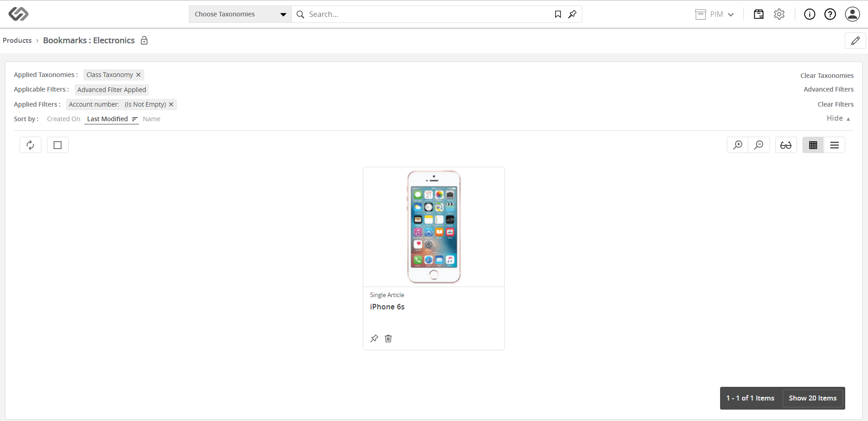Click the pencil edit icon

[855, 41]
